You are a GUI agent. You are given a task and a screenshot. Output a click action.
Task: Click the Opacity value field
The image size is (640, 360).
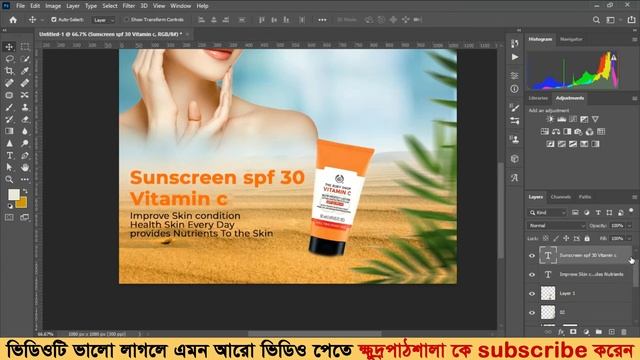[x=617, y=226]
